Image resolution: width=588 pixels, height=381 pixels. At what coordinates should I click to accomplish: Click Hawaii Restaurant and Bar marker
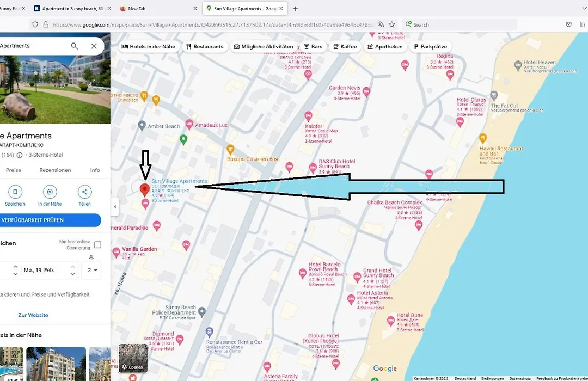[x=483, y=138]
